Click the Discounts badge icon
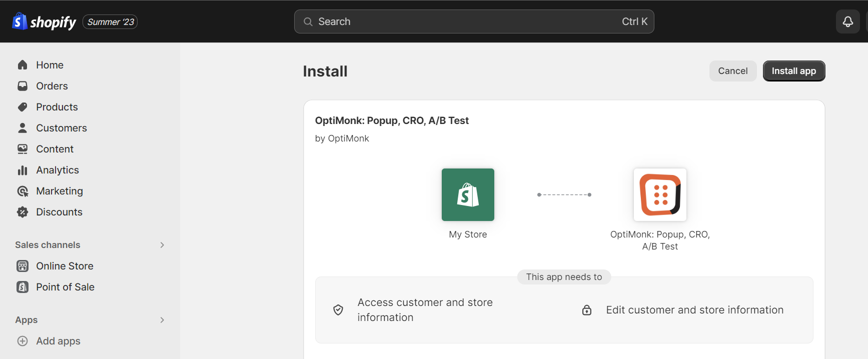 coord(23,212)
